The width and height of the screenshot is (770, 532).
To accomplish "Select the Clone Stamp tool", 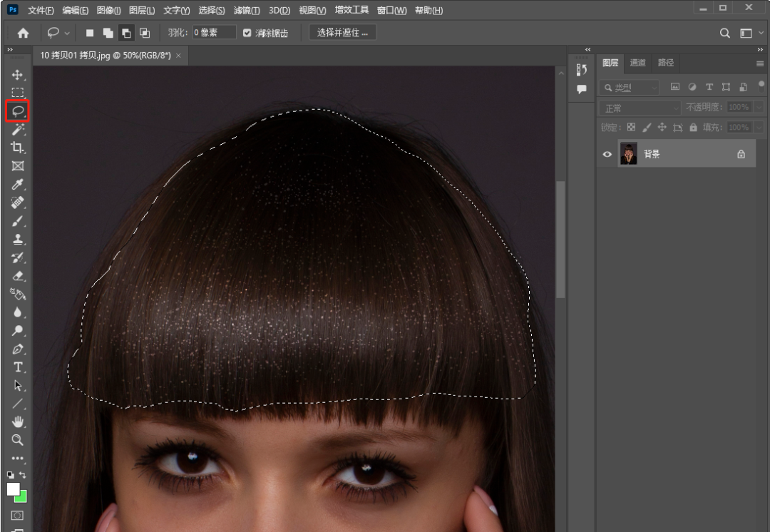I will pos(18,240).
